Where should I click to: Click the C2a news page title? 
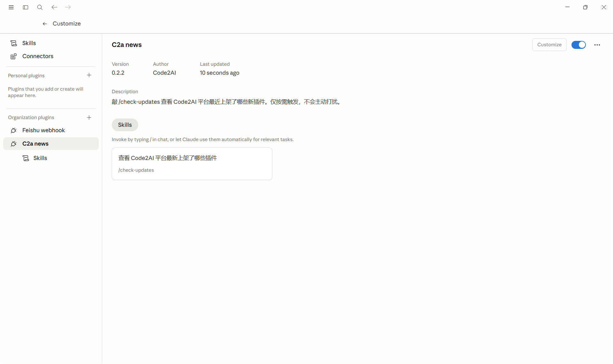pyautogui.click(x=127, y=45)
